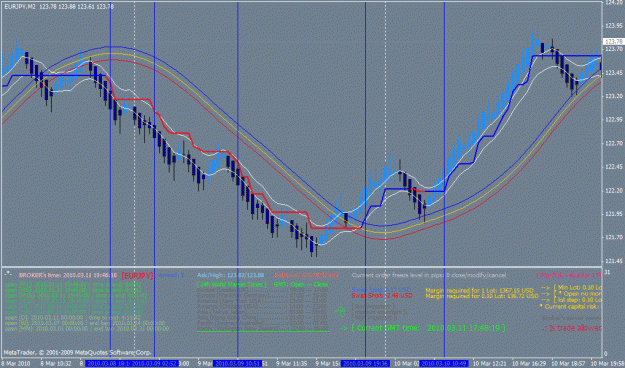
Task: Click the 121.95 price level label
Action: (614, 214)
